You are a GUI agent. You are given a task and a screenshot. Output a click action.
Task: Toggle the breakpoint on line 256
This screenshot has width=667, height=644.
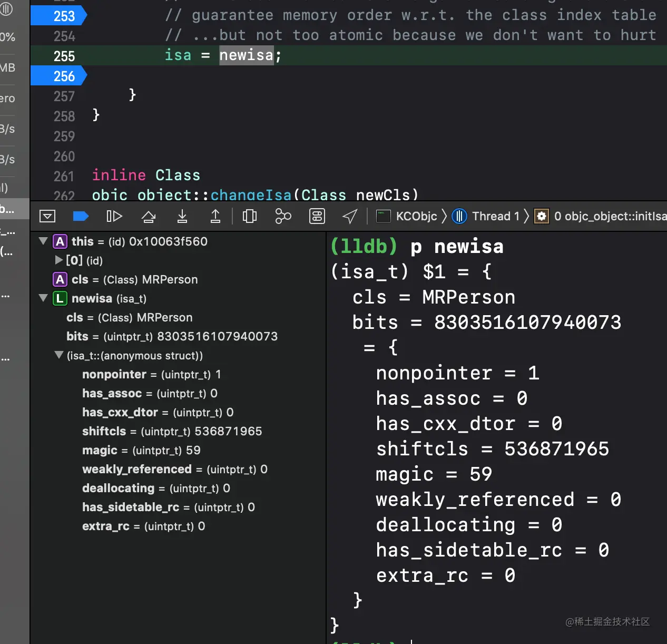tap(59, 76)
